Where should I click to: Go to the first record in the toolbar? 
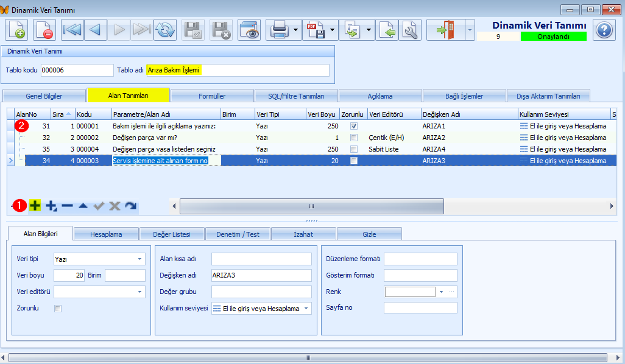[x=72, y=30]
